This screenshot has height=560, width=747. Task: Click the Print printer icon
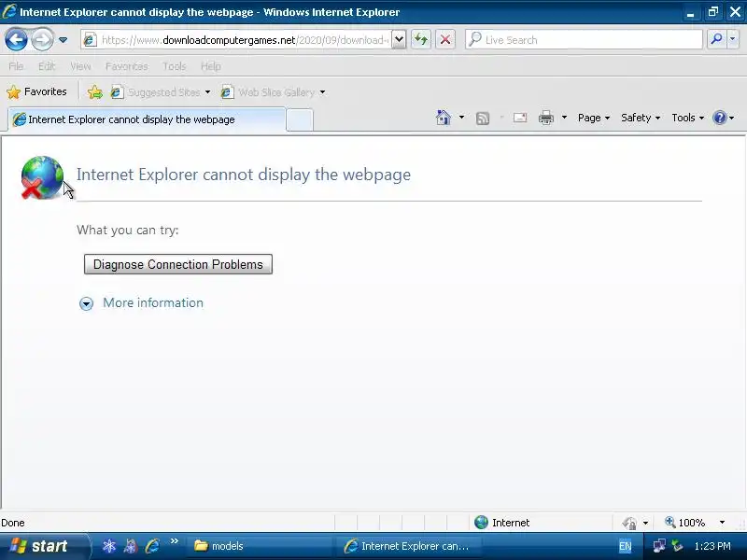tap(546, 118)
